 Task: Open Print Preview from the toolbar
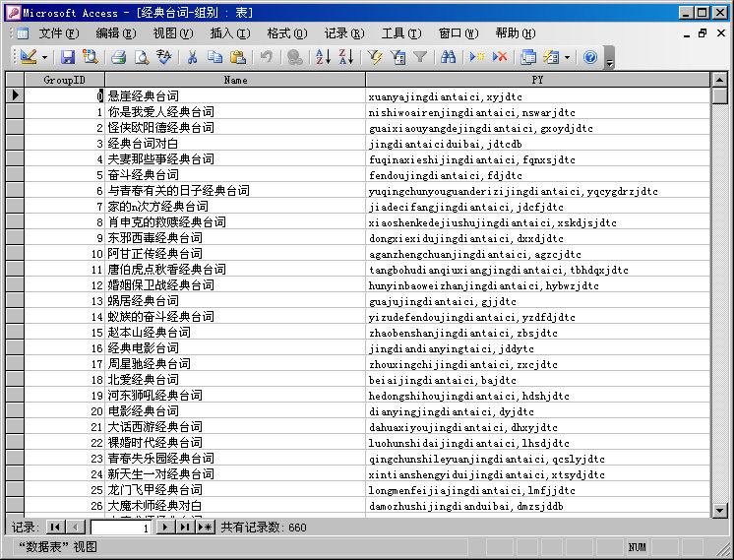pyautogui.click(x=142, y=57)
